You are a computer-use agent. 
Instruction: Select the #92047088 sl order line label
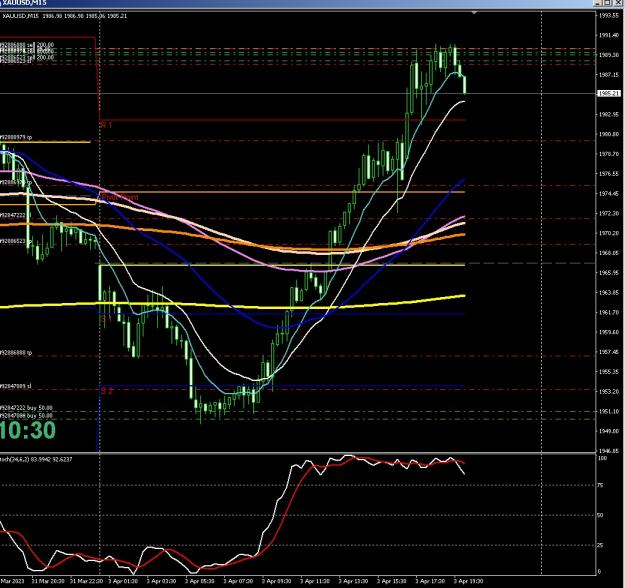click(x=15, y=386)
